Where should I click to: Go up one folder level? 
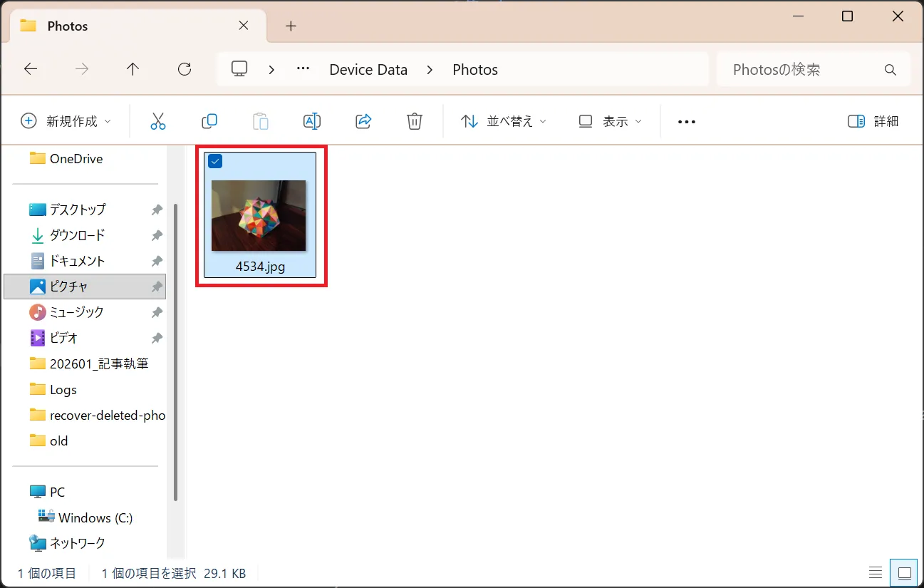point(133,69)
